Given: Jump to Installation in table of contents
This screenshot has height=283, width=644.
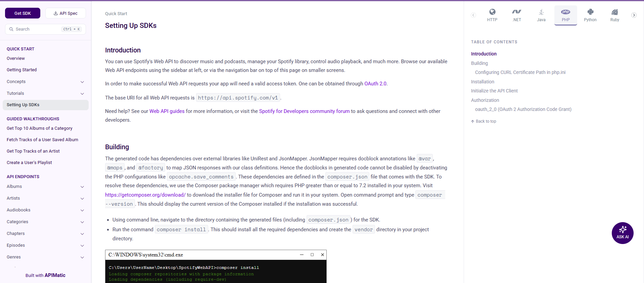Looking at the screenshot, I should pos(482,82).
